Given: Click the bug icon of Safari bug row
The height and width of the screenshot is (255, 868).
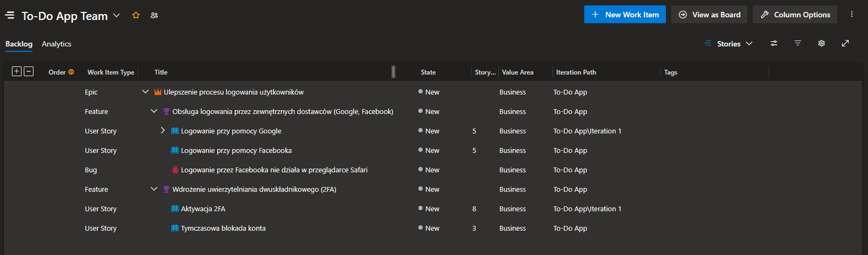Looking at the screenshot, I should pyautogui.click(x=175, y=170).
